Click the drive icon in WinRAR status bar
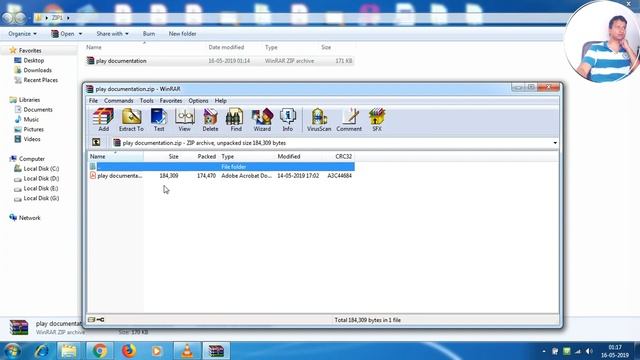This screenshot has height=360, width=640. pyautogui.click(x=91, y=320)
